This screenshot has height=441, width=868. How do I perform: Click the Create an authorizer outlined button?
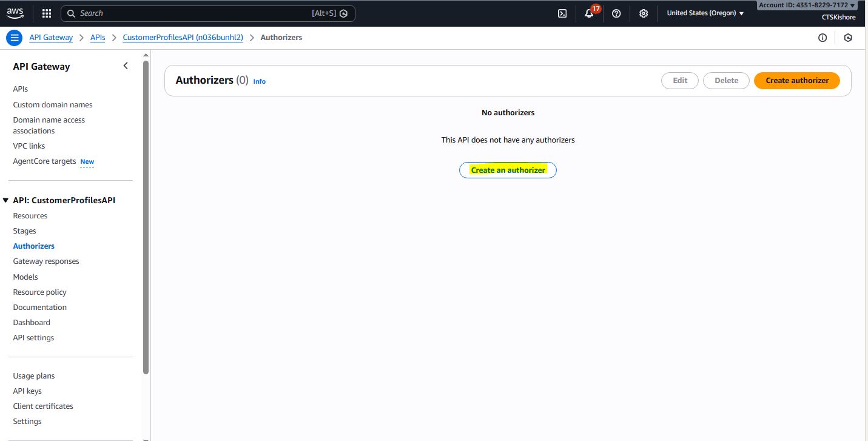pyautogui.click(x=508, y=170)
